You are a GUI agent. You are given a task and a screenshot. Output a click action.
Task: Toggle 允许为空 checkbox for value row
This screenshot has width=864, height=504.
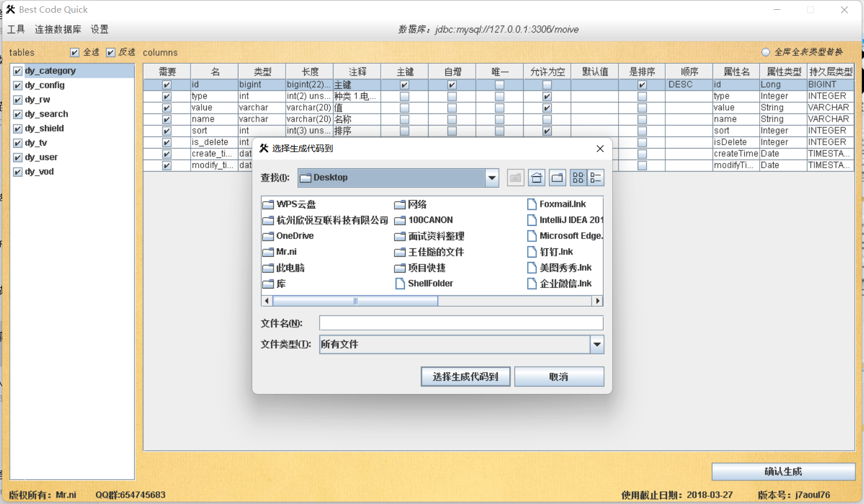pos(547,108)
